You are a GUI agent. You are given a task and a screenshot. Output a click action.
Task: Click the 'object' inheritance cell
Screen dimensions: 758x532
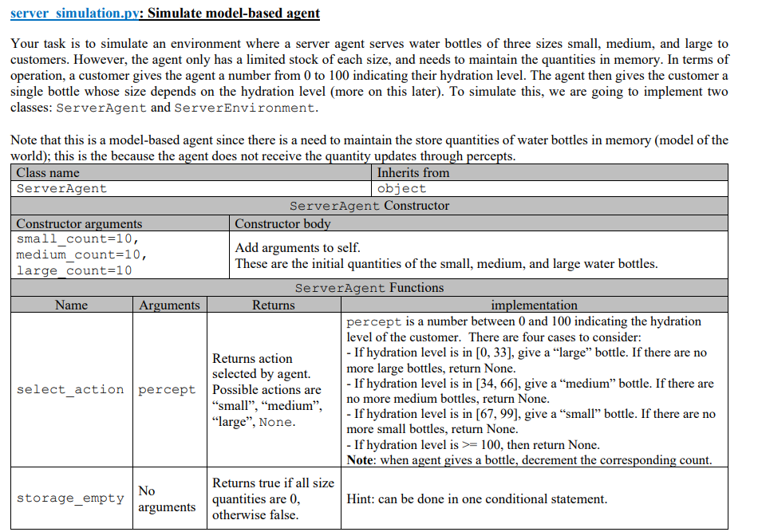pyautogui.click(x=401, y=188)
